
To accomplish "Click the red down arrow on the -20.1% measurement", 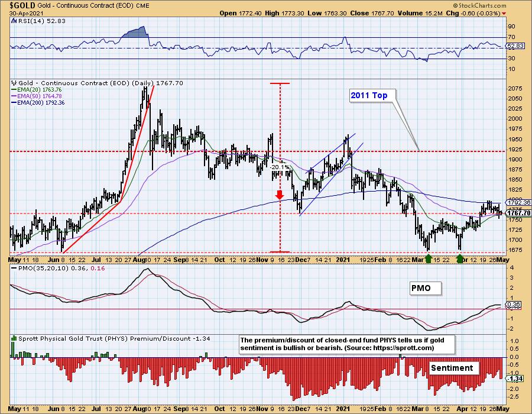I will (280, 195).
